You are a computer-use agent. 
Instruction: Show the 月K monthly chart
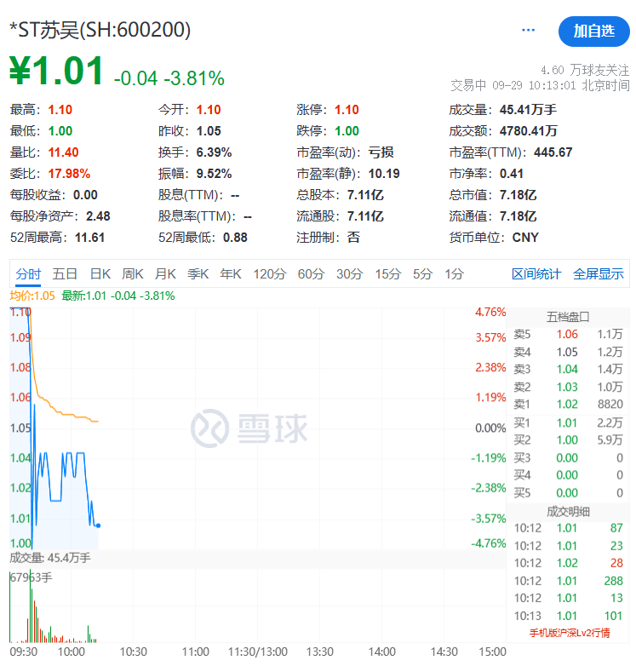coord(165,273)
